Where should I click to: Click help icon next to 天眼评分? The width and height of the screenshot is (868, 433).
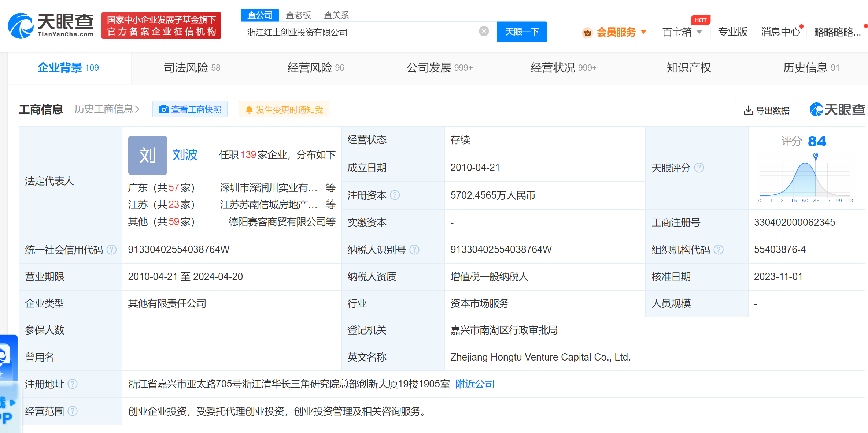click(x=699, y=168)
